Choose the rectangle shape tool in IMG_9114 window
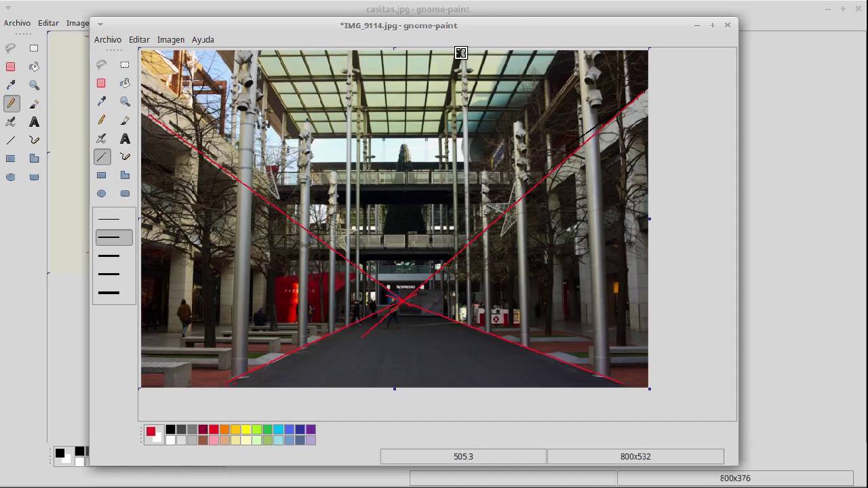 coord(102,175)
